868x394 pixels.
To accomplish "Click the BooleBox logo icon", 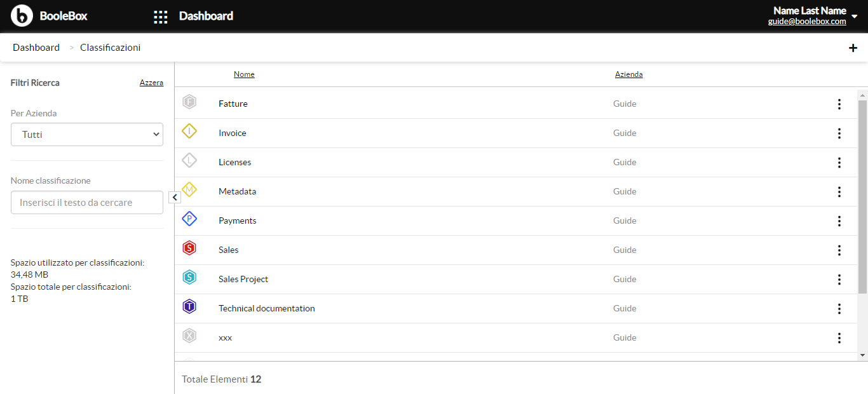I will pyautogui.click(x=22, y=16).
